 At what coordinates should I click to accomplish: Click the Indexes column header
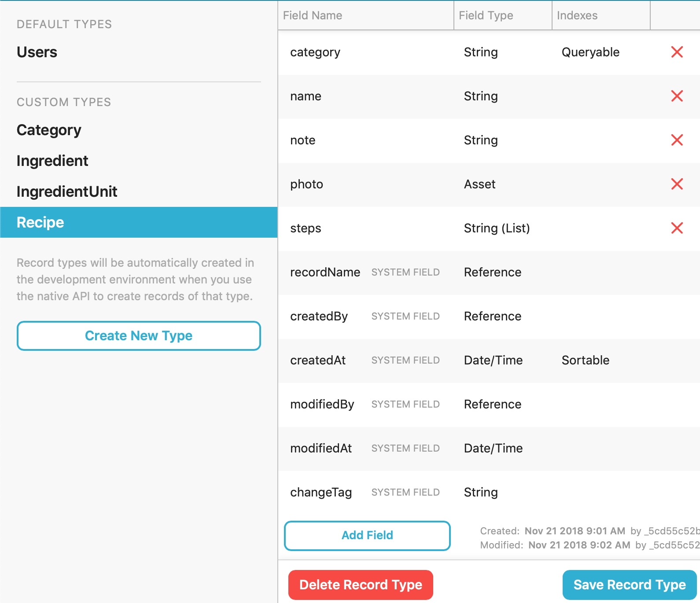577,15
